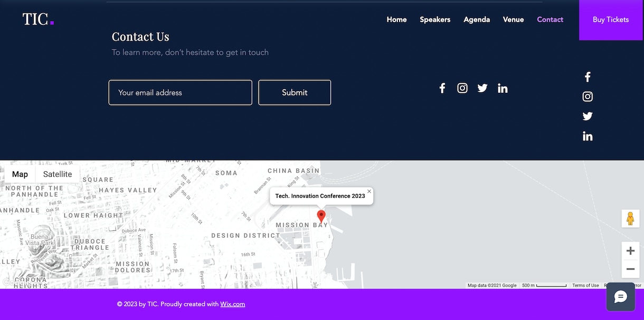The image size is (644, 320).
Task: Click LinkedIn icon in vertical social bar
Action: coord(588,136)
